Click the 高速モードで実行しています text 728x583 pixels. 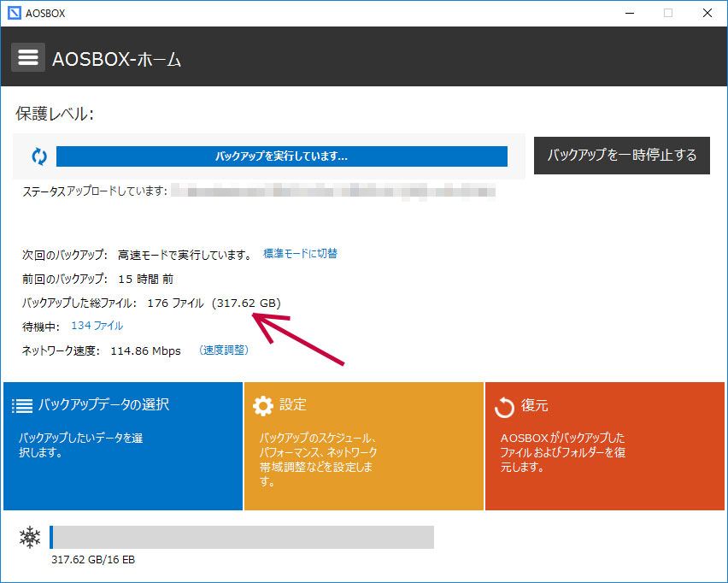click(185, 255)
